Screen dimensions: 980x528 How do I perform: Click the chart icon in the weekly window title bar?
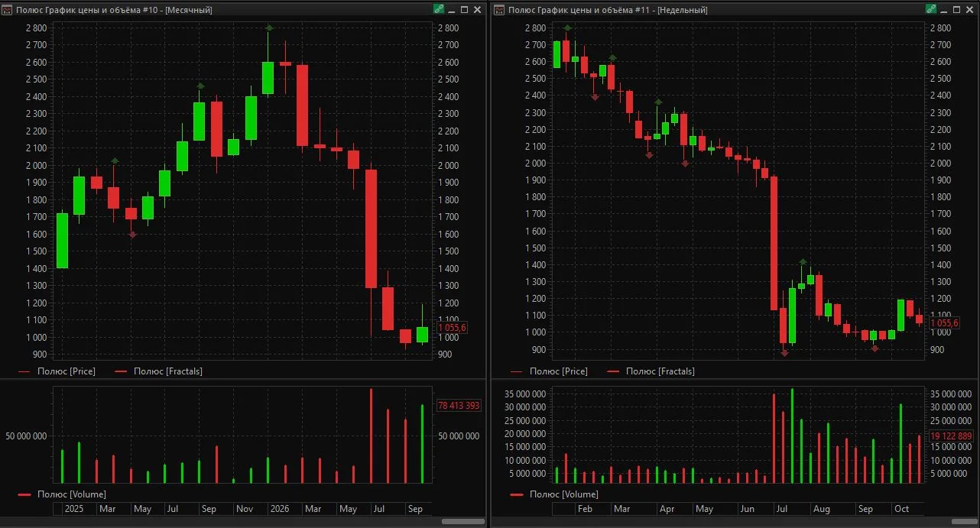pos(499,10)
